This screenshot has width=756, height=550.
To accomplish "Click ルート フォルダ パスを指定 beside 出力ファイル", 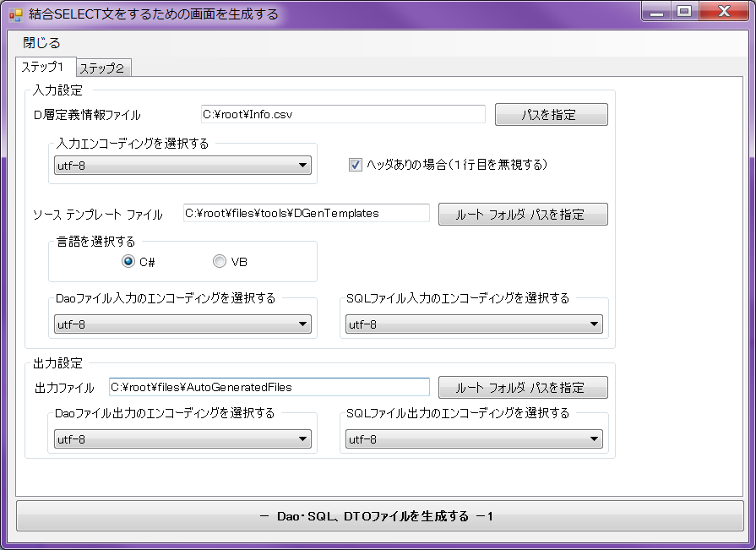I will [523, 388].
